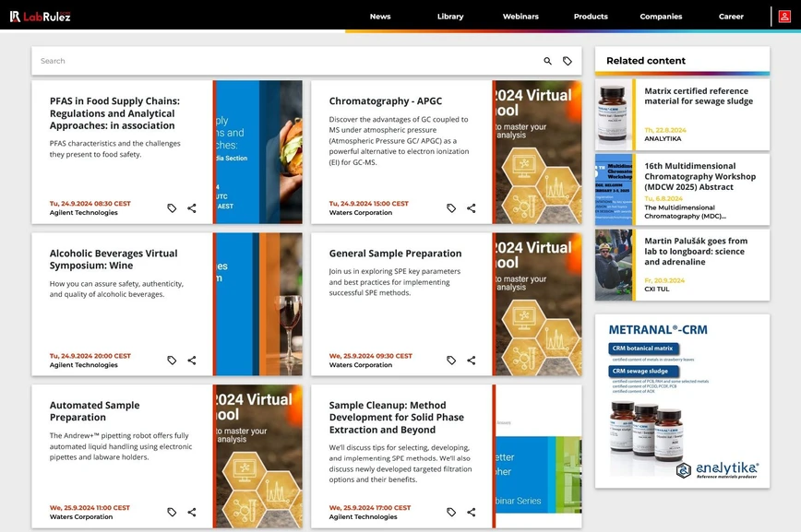Image resolution: width=801 pixels, height=532 pixels.
Task: Click Agilent Technologies under Alcoholic Beverages card
Action: pyautogui.click(x=83, y=364)
